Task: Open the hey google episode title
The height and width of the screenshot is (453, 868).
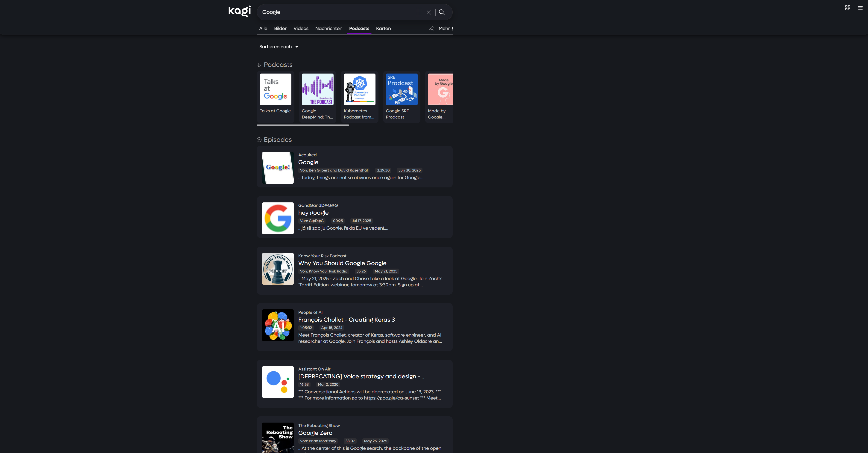Action: click(x=313, y=213)
